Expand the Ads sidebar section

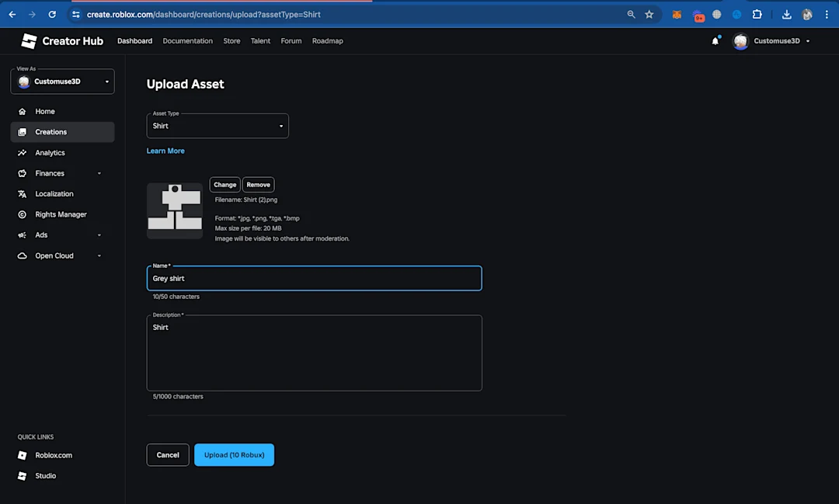99,235
